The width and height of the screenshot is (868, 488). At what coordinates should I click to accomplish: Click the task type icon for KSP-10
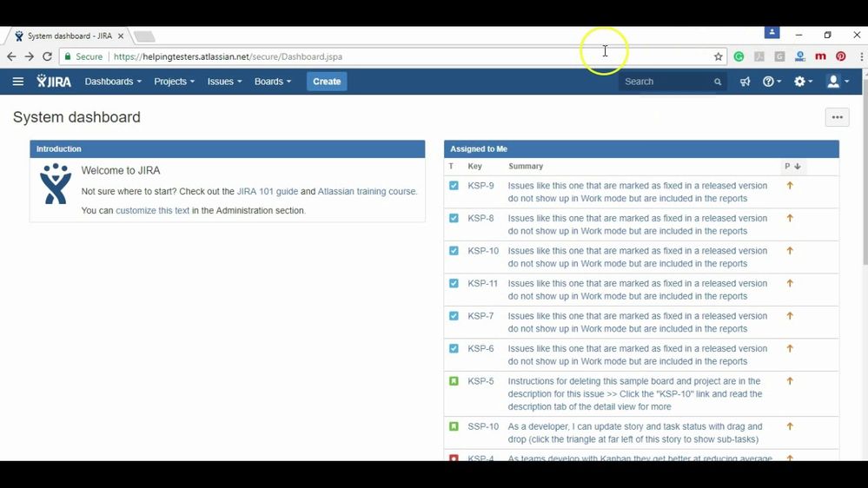tap(454, 251)
